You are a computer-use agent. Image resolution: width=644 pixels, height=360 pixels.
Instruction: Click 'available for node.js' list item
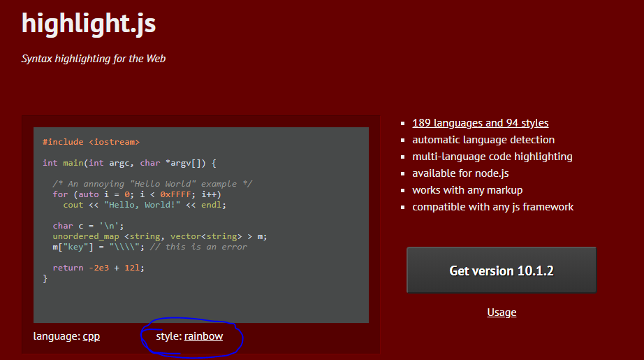(460, 173)
